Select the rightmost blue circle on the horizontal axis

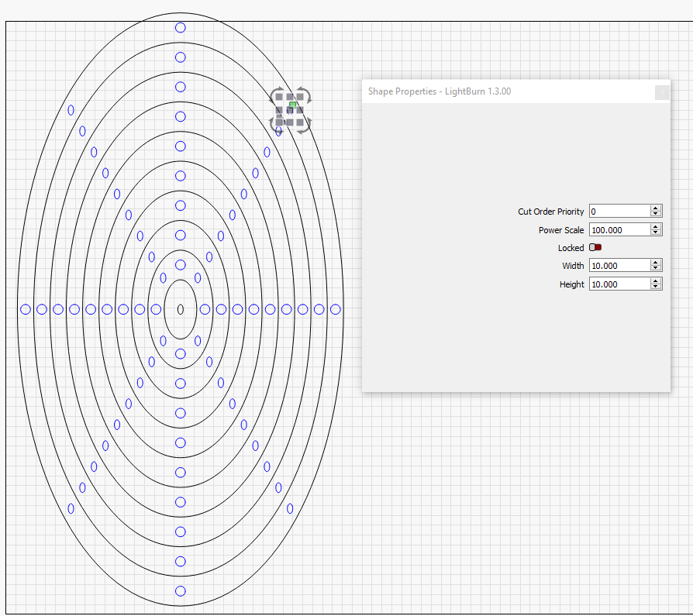336,309
